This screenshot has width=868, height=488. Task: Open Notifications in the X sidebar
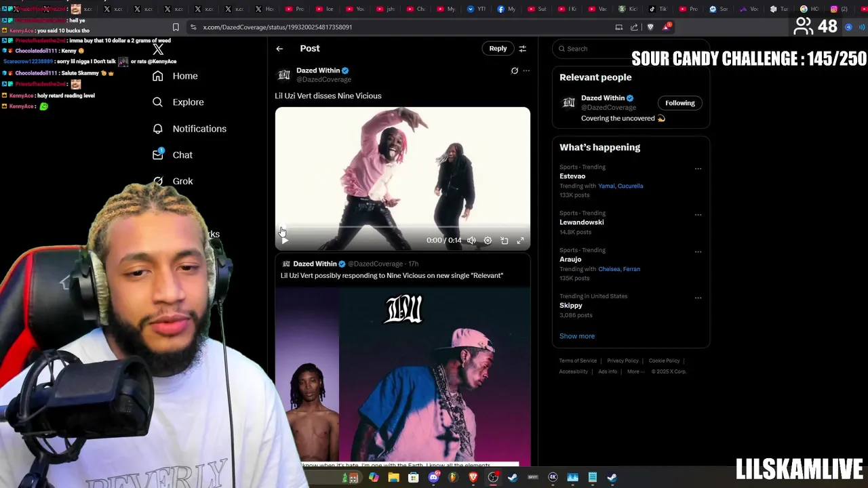[x=189, y=129]
